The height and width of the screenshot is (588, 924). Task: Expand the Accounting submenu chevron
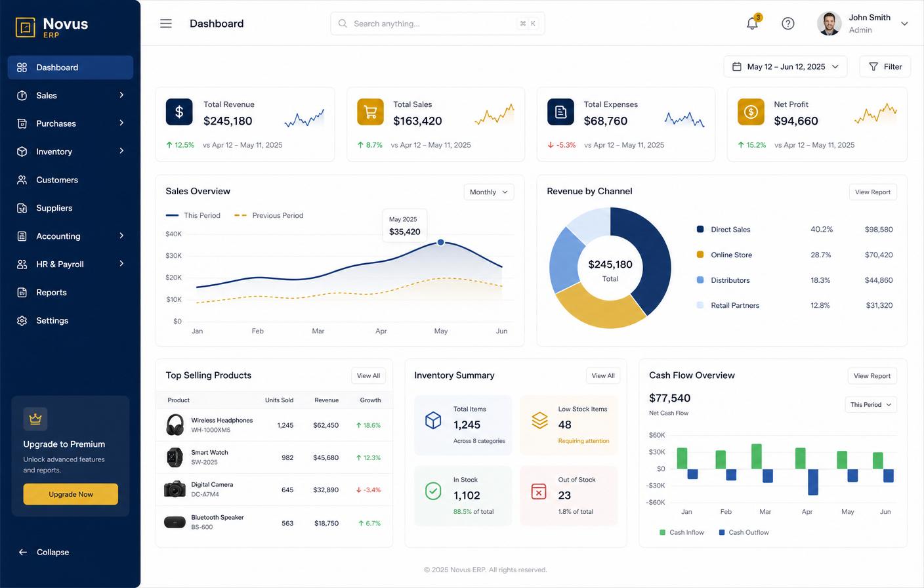[121, 236]
